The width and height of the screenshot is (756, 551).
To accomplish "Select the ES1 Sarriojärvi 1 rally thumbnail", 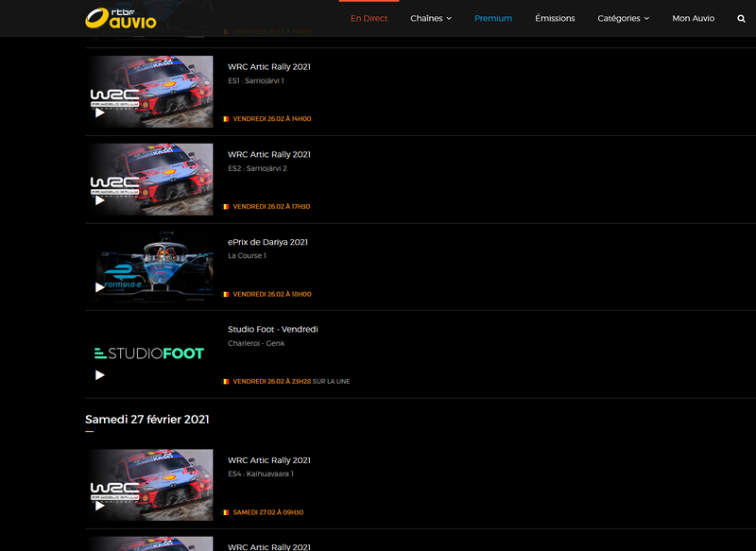I will coord(150,92).
